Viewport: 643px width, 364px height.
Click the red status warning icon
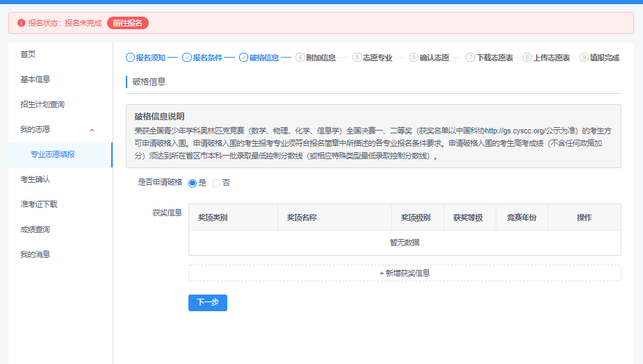(22, 23)
